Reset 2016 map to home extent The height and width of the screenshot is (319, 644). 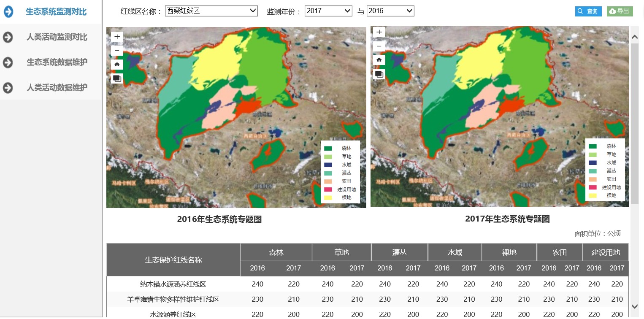[x=117, y=65]
